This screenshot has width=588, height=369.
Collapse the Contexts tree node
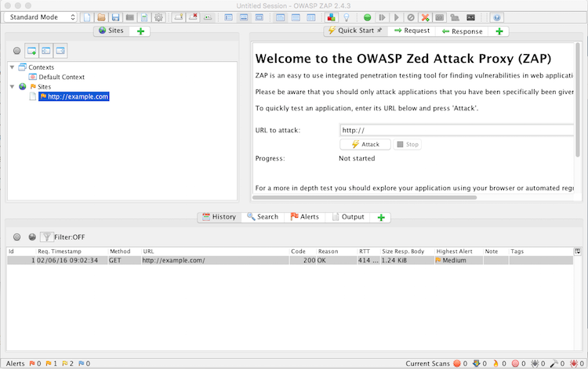point(12,67)
